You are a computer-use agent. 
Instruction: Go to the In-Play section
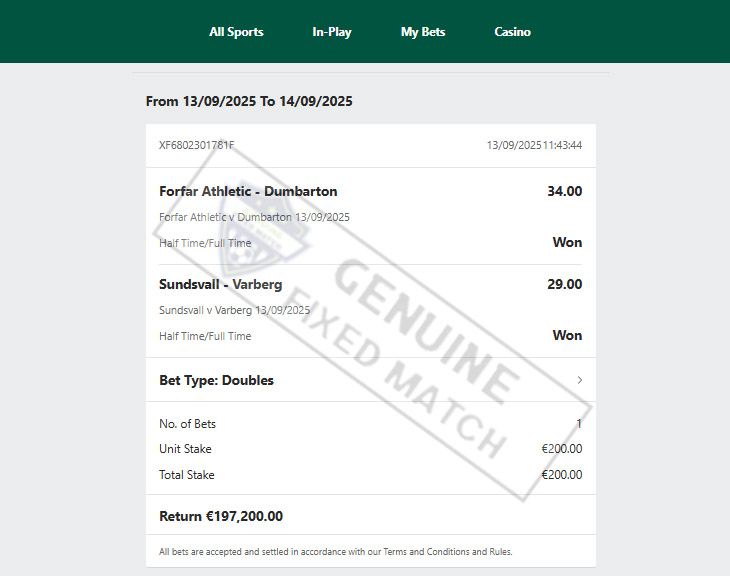coord(332,32)
